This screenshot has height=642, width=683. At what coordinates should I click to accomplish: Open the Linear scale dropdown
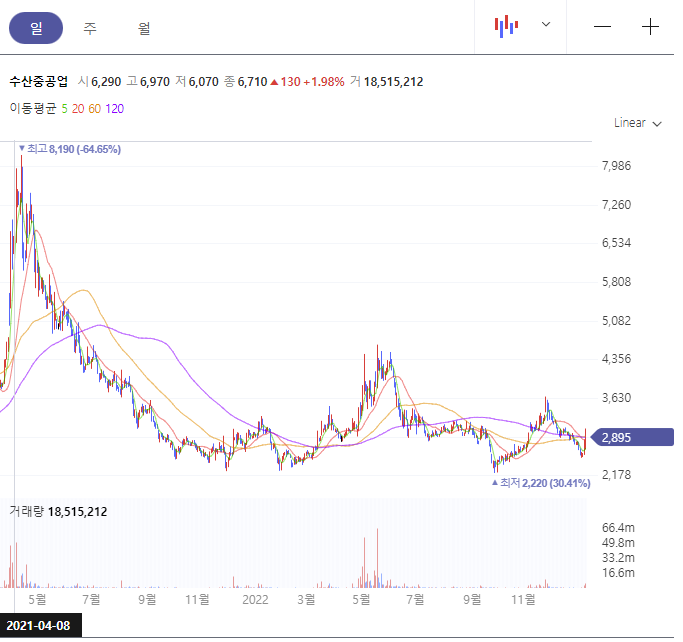[638, 123]
